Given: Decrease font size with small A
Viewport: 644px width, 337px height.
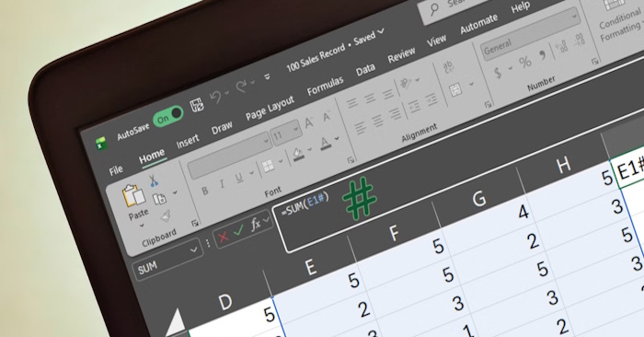Looking at the screenshot, I should [327, 116].
